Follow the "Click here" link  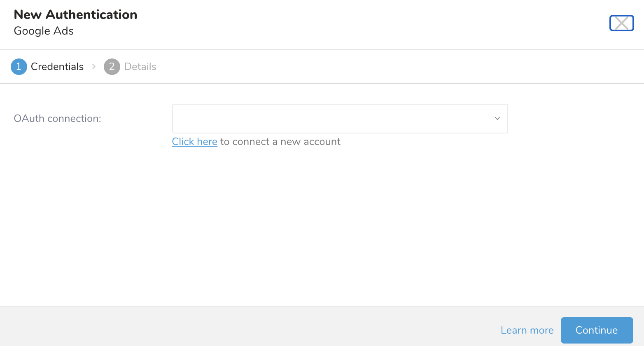pos(194,142)
